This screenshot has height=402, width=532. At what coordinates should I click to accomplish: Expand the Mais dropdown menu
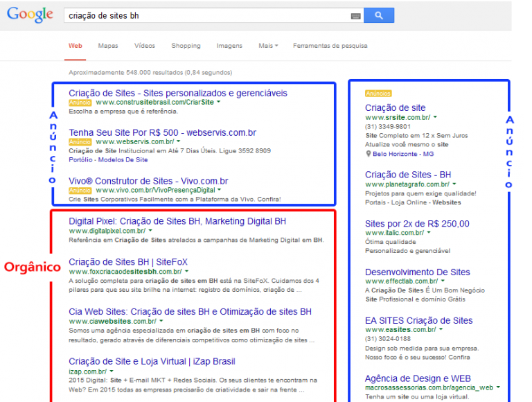click(x=268, y=46)
